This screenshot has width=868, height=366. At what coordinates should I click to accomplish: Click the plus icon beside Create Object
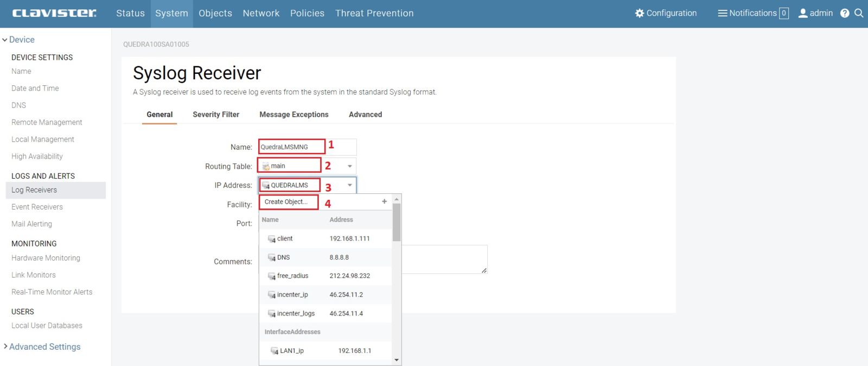(x=384, y=201)
